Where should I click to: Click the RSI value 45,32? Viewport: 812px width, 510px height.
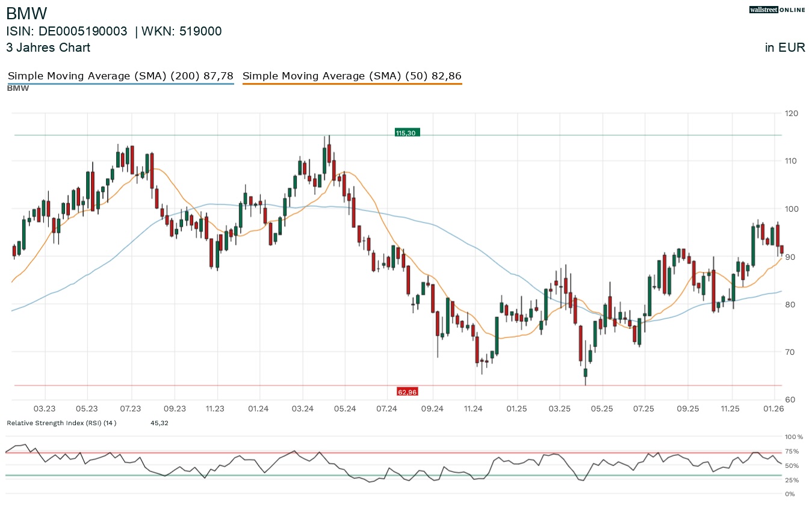[x=159, y=423]
